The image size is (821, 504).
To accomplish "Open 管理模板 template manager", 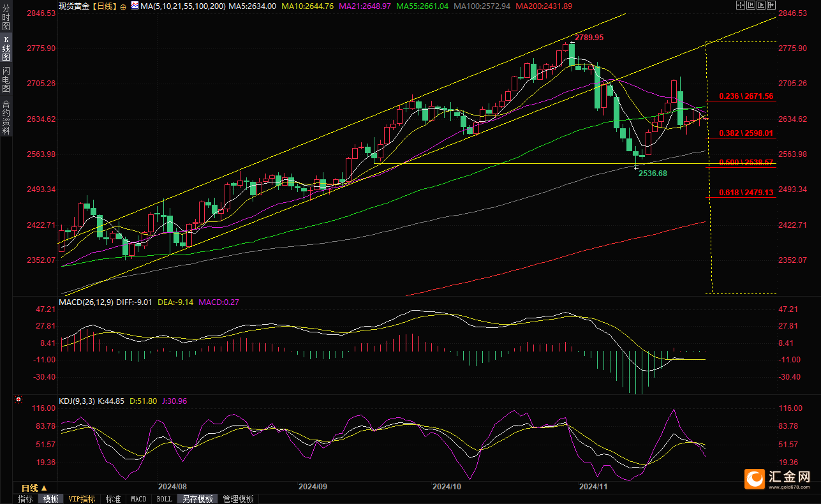I will point(238,499).
